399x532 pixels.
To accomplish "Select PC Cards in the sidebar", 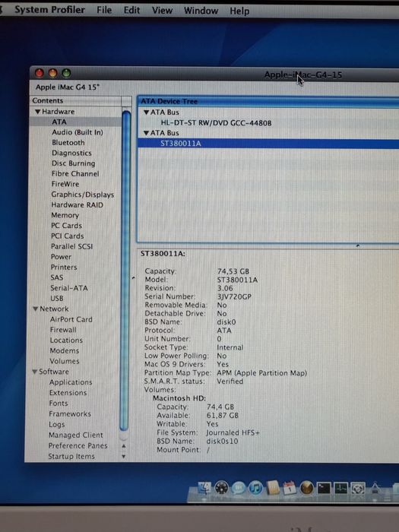I will point(67,226).
